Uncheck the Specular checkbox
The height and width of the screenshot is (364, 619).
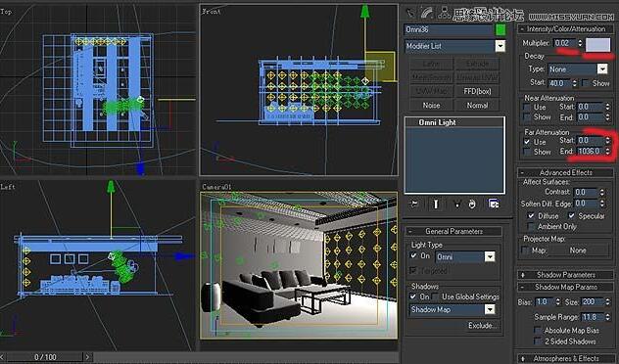coord(571,215)
